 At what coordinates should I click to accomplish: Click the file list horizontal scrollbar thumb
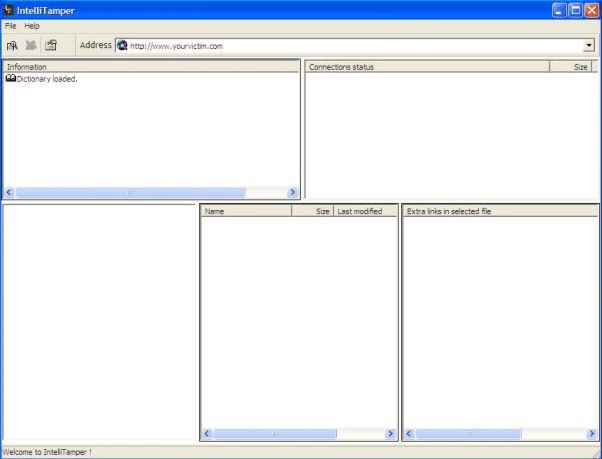click(275, 434)
